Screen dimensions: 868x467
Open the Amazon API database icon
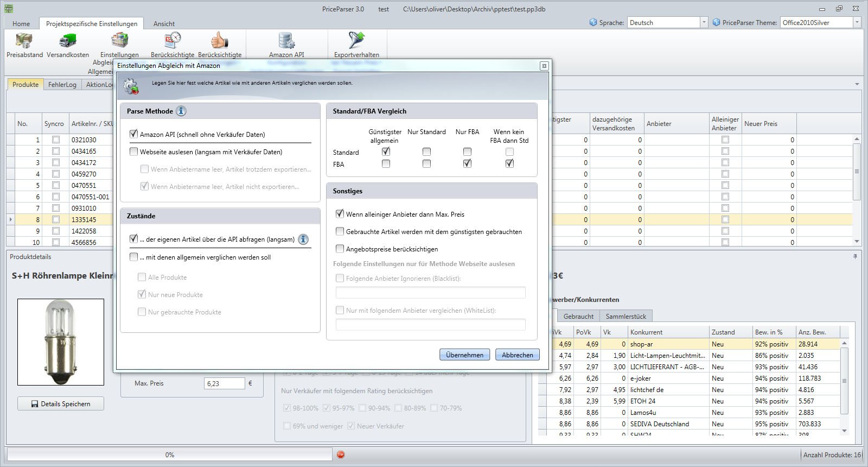(286, 41)
